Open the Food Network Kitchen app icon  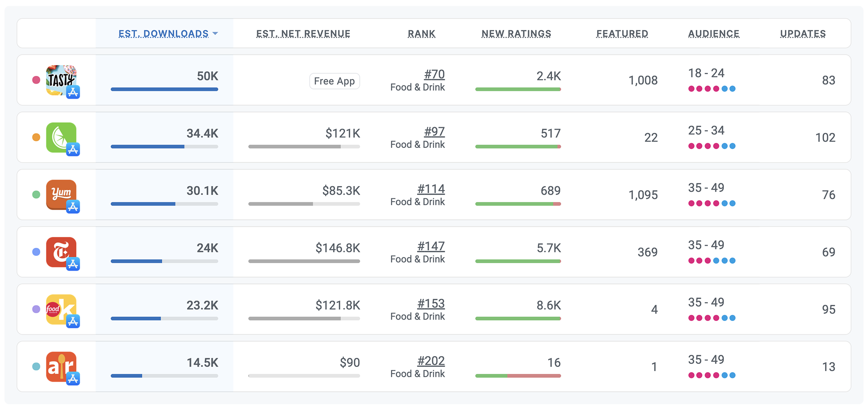pyautogui.click(x=62, y=309)
